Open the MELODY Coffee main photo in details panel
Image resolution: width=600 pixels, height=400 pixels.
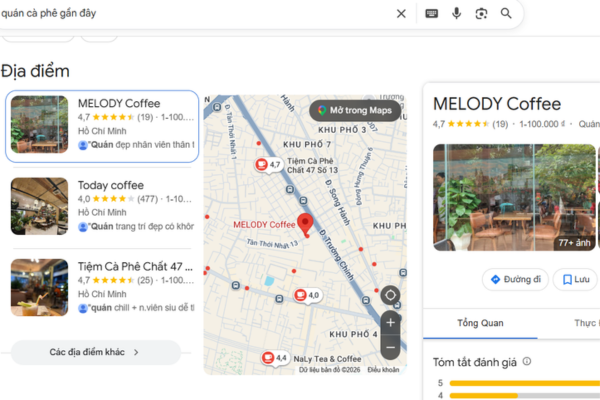[x=514, y=198]
